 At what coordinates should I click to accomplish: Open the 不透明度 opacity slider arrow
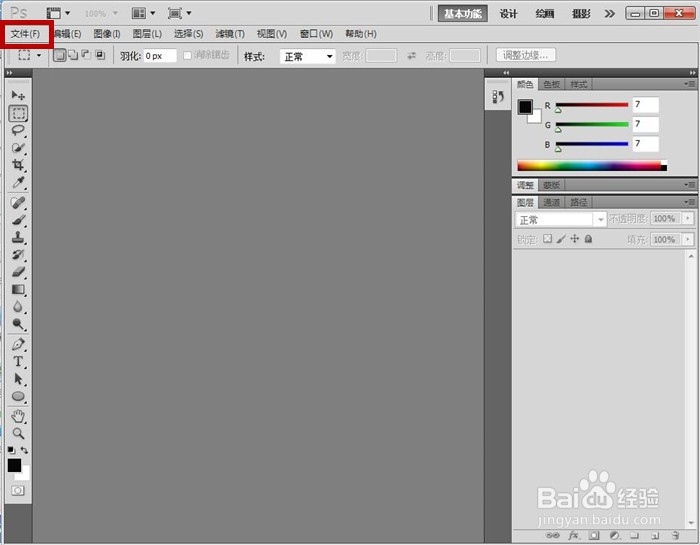(x=688, y=219)
